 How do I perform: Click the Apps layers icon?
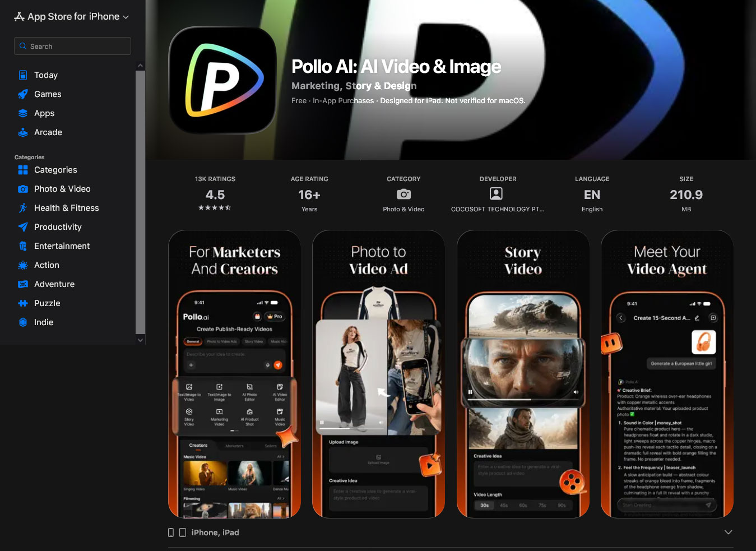pos(23,113)
